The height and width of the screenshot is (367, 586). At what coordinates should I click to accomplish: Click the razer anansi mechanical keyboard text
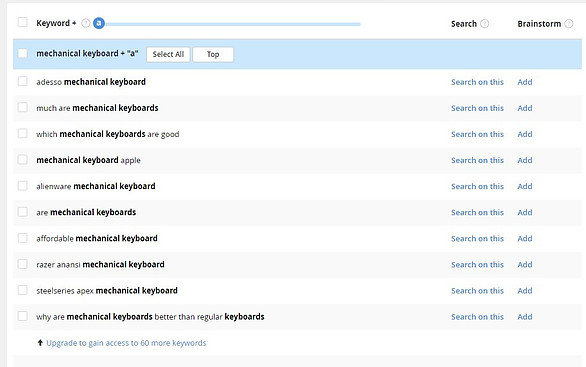[100, 265]
